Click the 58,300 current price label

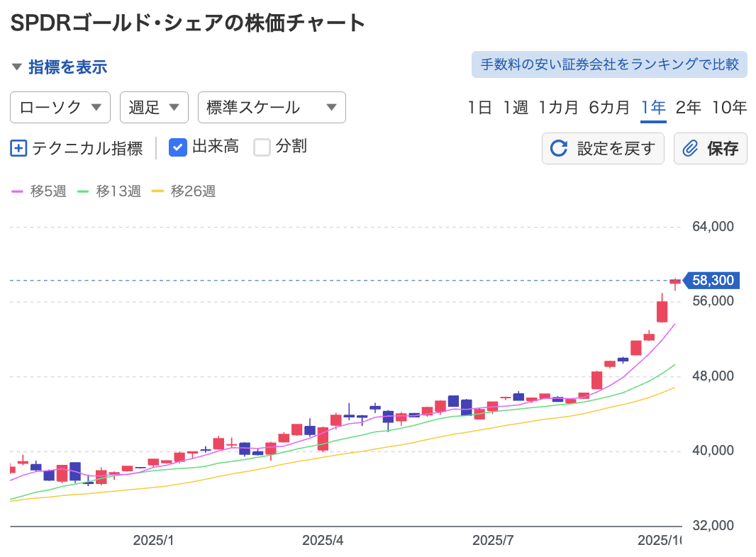(x=712, y=281)
